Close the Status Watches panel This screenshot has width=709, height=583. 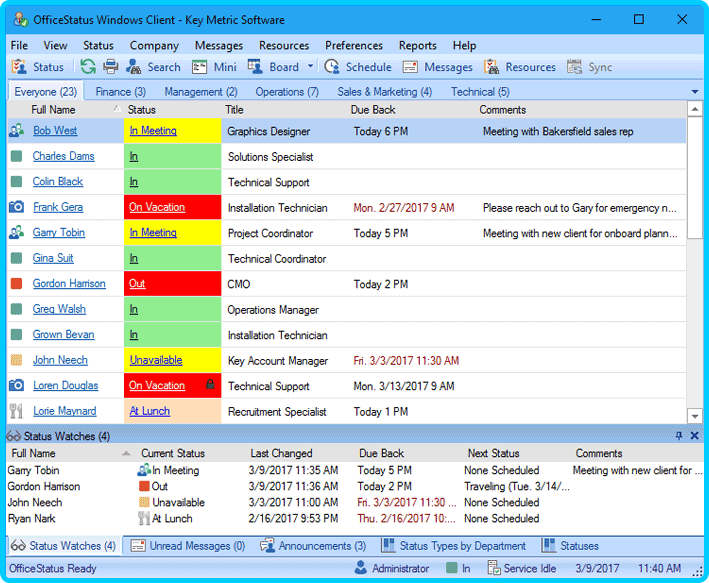[695, 436]
